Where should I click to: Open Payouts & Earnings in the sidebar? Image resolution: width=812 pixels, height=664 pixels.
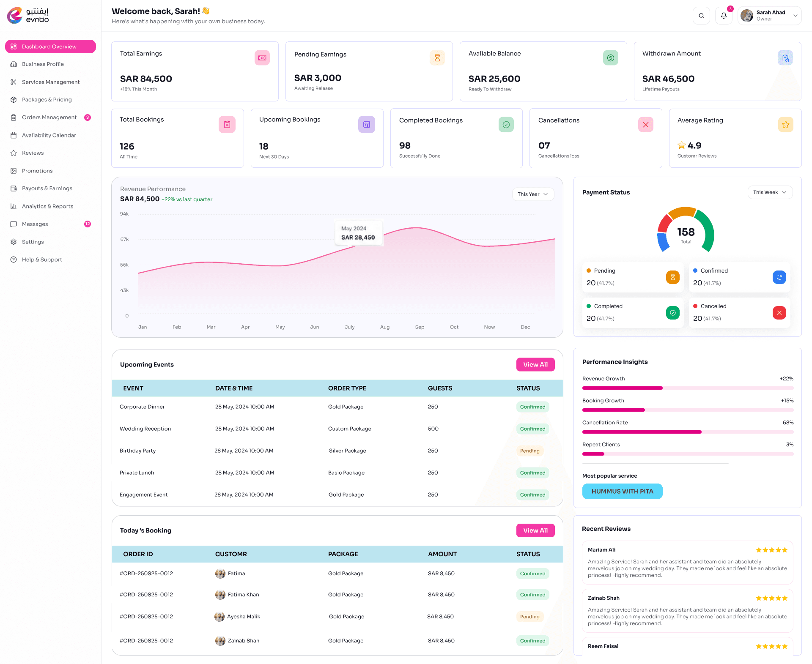(x=50, y=189)
